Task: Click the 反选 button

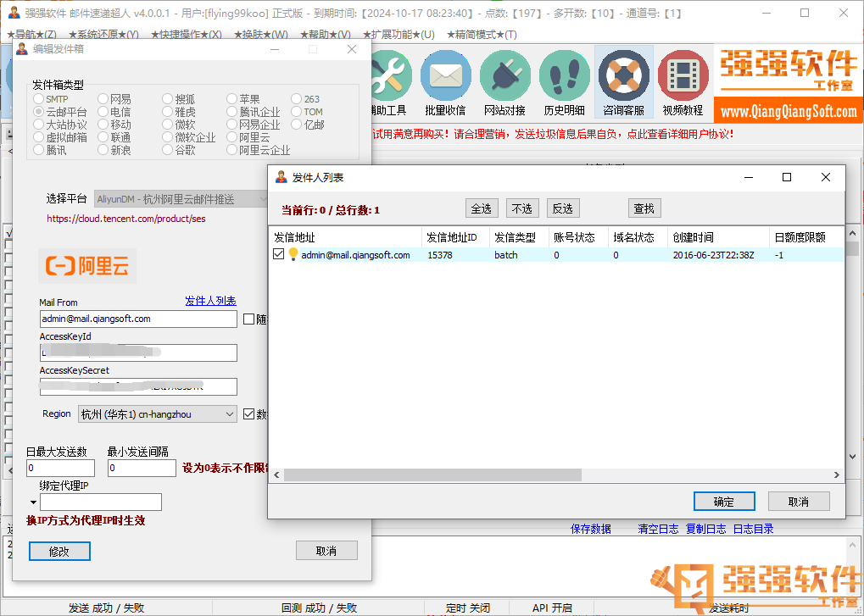Action: click(563, 208)
